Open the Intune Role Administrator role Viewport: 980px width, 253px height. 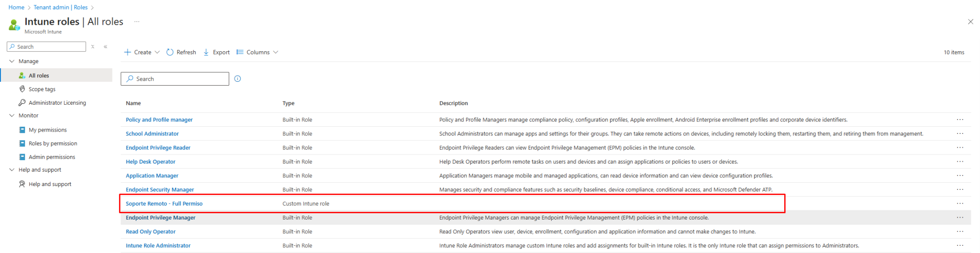click(x=158, y=245)
